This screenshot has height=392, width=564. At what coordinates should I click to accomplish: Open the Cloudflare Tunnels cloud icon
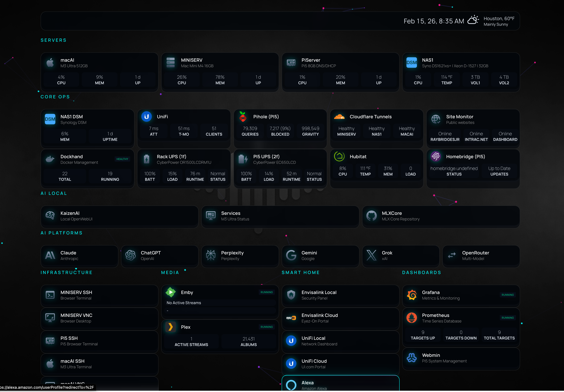[x=339, y=117]
